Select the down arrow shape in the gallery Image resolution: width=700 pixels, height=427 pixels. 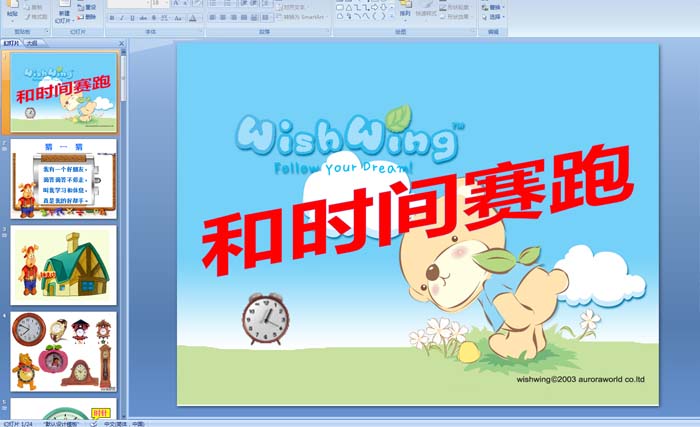tap(383, 8)
